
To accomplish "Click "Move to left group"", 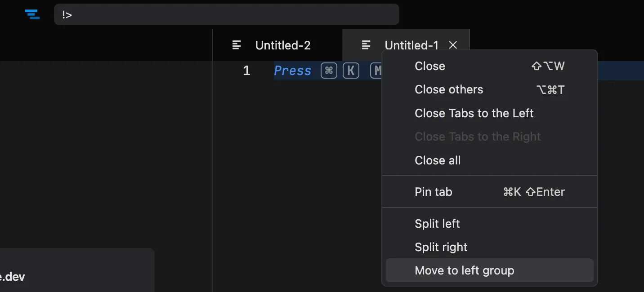I will point(464,270).
